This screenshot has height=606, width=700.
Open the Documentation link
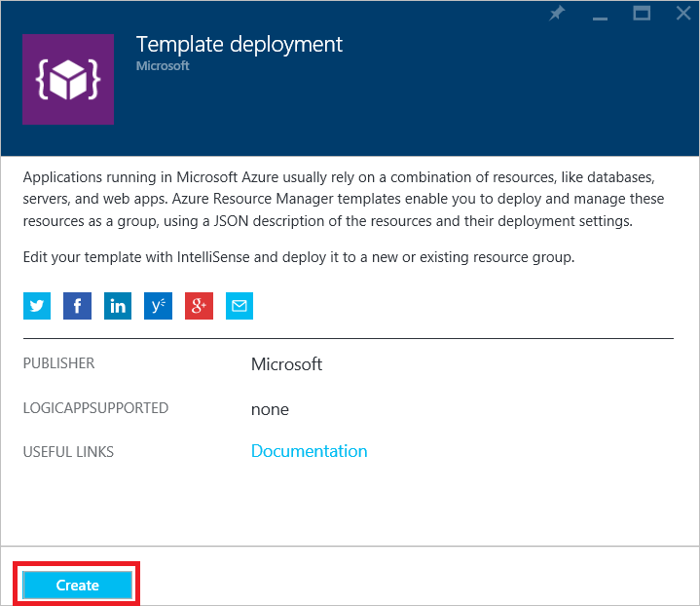coord(309,451)
